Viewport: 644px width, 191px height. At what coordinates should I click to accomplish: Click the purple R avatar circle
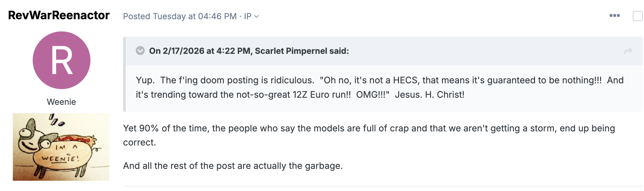coord(62,60)
